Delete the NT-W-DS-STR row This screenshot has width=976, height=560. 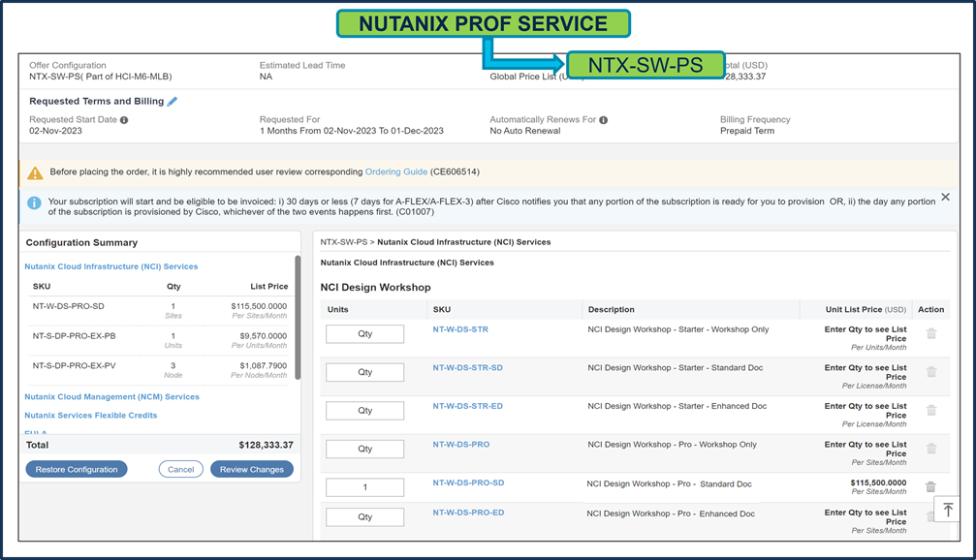931,333
